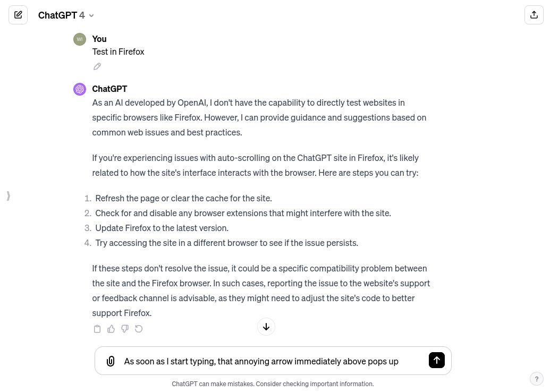This screenshot has height=392, width=550.
Task: Attach a file via the paperclip icon
Action: tap(110, 361)
